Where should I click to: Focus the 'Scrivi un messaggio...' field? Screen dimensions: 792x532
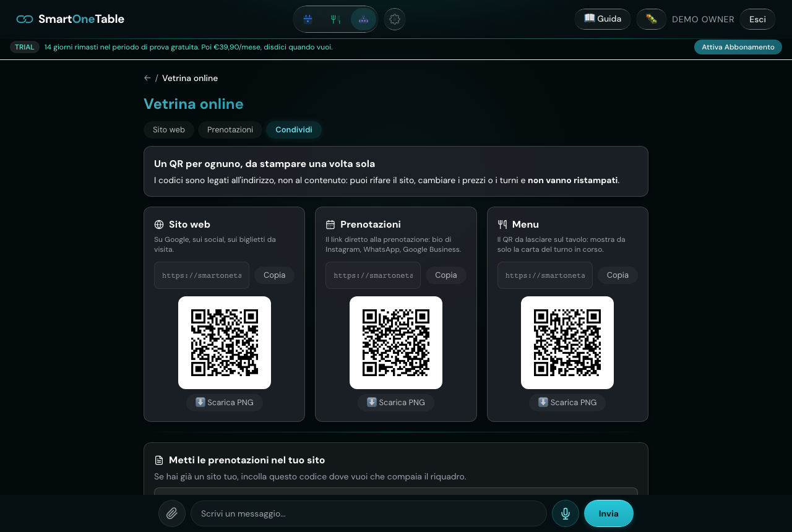click(369, 513)
